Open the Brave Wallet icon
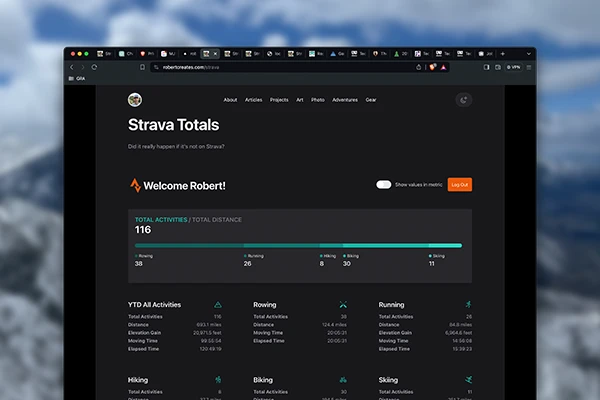Image resolution: width=600 pixels, height=400 pixels. pos(498,67)
